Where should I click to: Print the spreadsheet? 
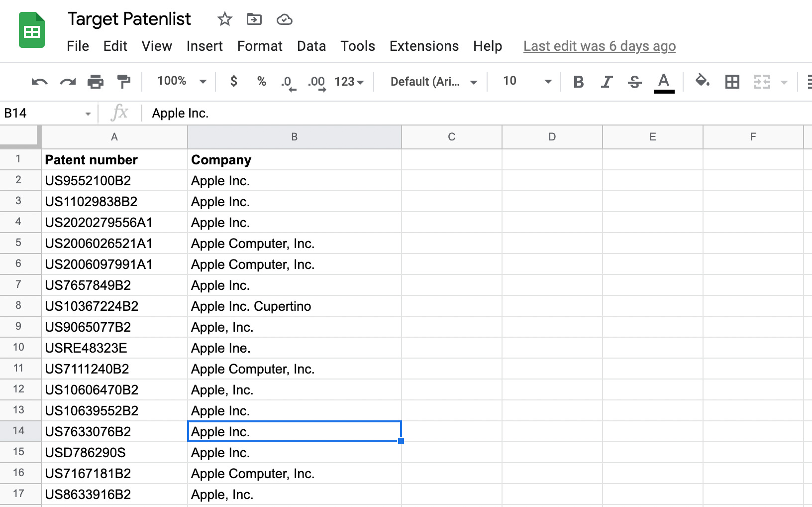point(96,81)
